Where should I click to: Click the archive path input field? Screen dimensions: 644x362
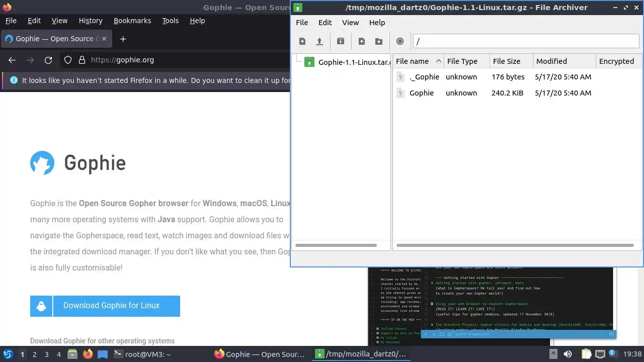pos(526,41)
